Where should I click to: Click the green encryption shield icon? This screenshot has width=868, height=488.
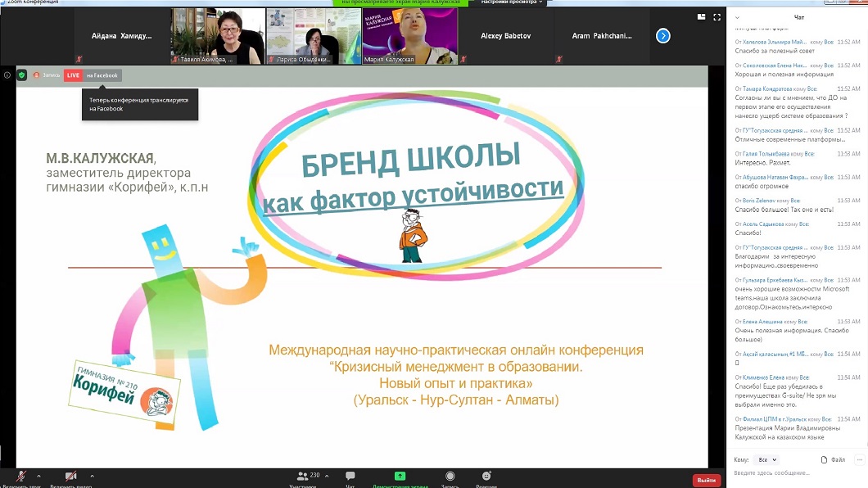point(22,75)
